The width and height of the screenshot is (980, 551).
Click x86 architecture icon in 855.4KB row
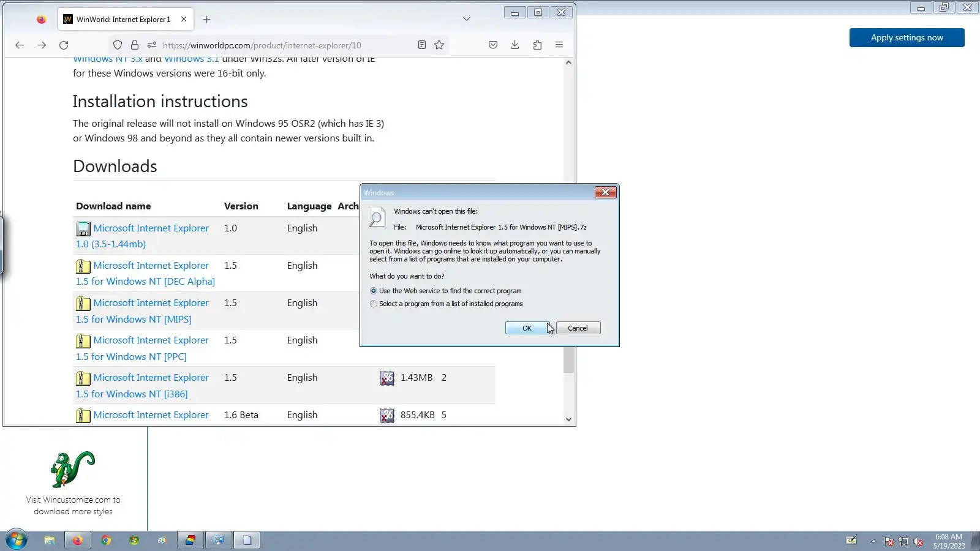387,416
